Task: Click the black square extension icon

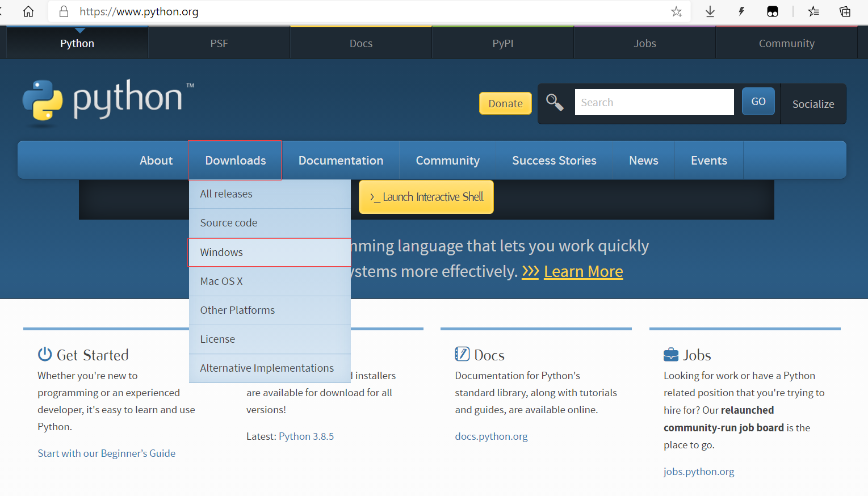Action: pos(773,11)
